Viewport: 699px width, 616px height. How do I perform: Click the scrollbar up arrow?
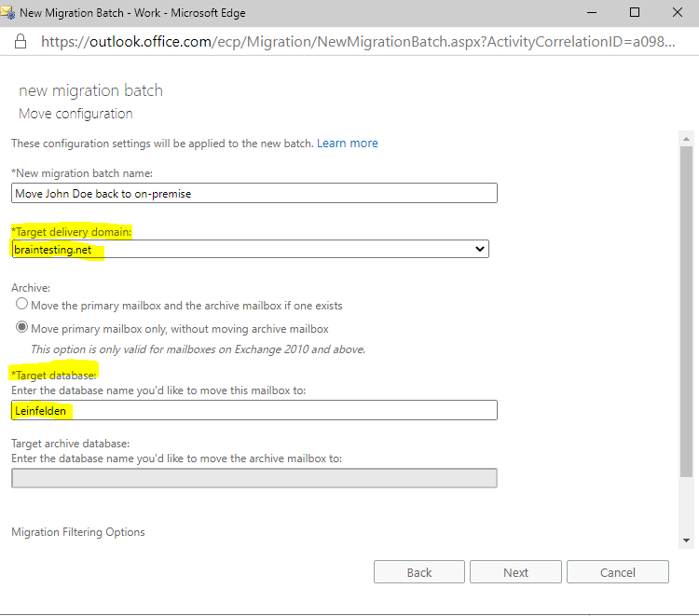pyautogui.click(x=686, y=139)
